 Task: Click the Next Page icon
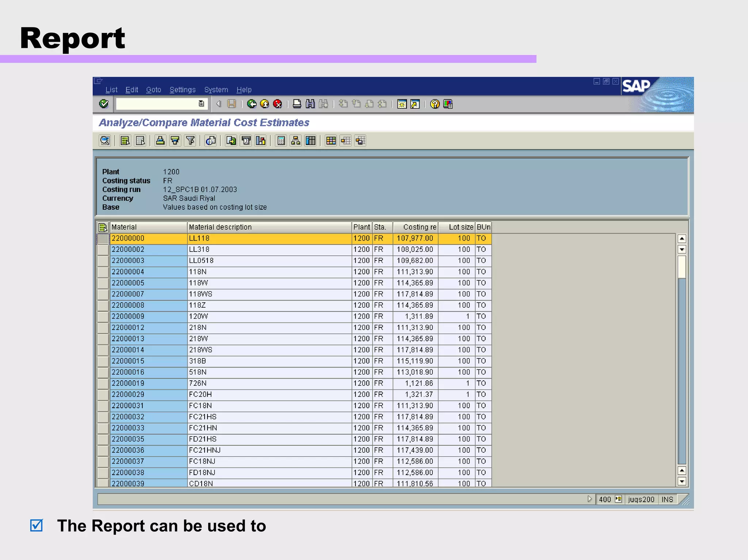(x=369, y=104)
